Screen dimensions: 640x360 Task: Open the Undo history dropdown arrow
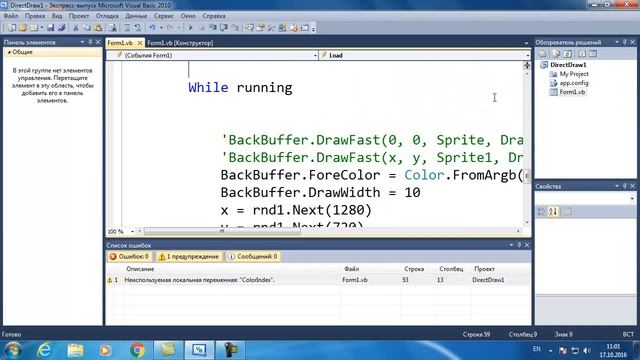pyautogui.click(x=161, y=28)
